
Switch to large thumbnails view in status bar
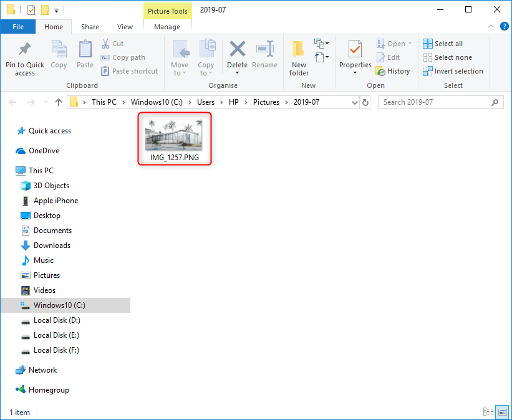[x=502, y=412]
